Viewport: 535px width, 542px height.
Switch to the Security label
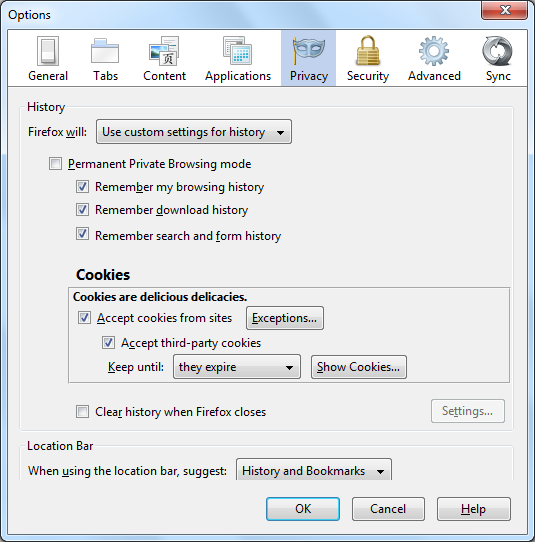(x=368, y=76)
